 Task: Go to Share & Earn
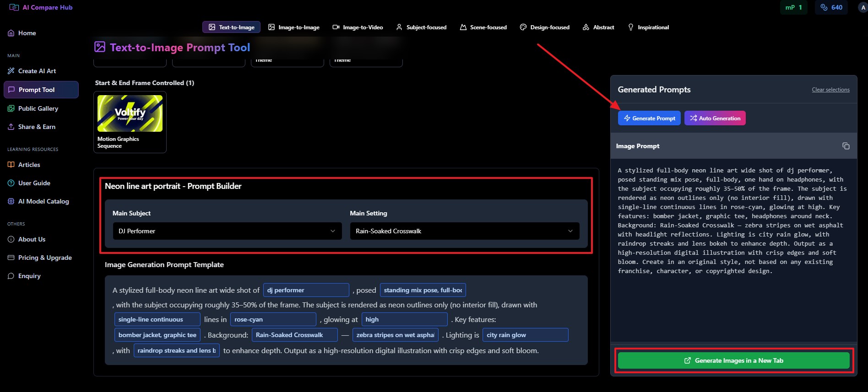[41, 127]
